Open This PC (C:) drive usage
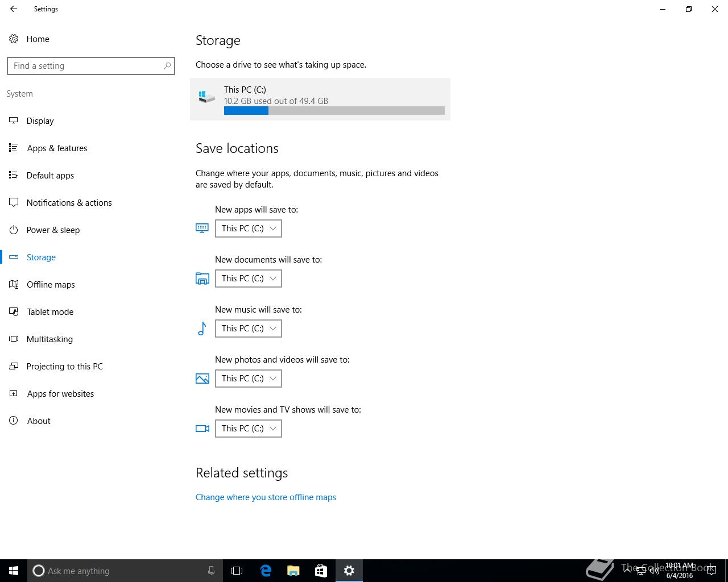728x582 pixels. click(320, 99)
